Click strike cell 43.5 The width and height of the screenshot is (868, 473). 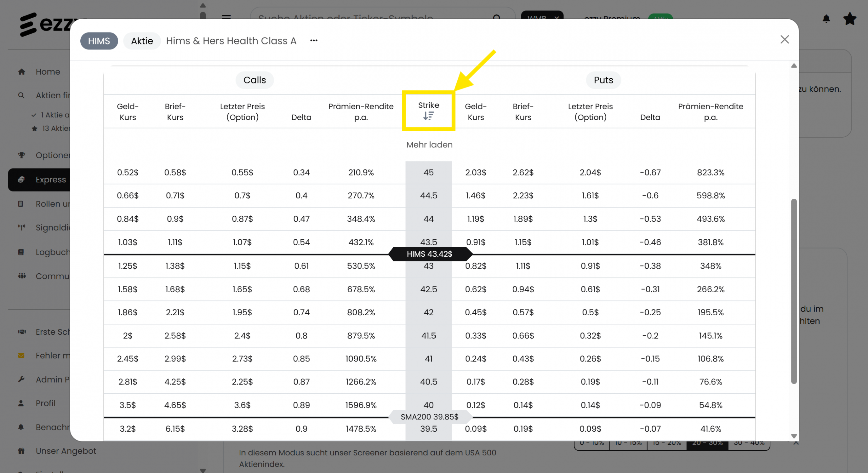(x=428, y=242)
